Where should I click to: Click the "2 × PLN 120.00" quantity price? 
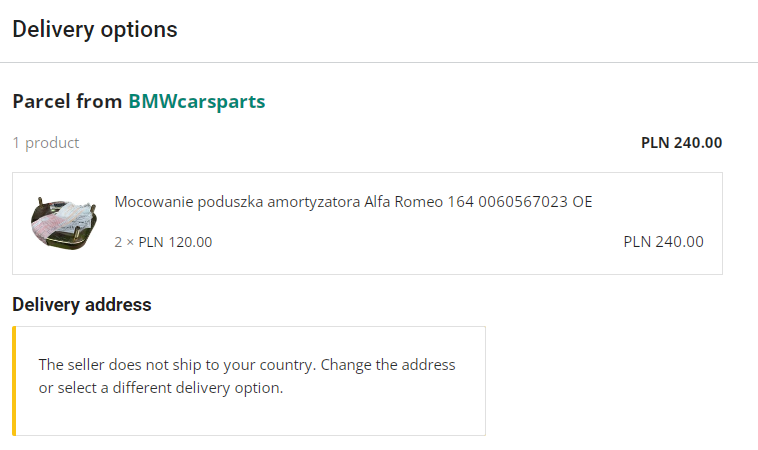click(x=163, y=242)
